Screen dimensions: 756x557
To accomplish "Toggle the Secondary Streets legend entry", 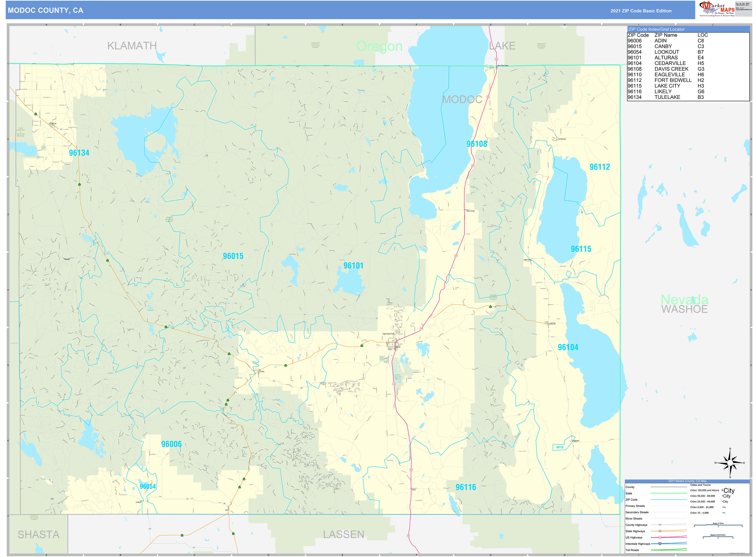I will pyautogui.click(x=669, y=512).
